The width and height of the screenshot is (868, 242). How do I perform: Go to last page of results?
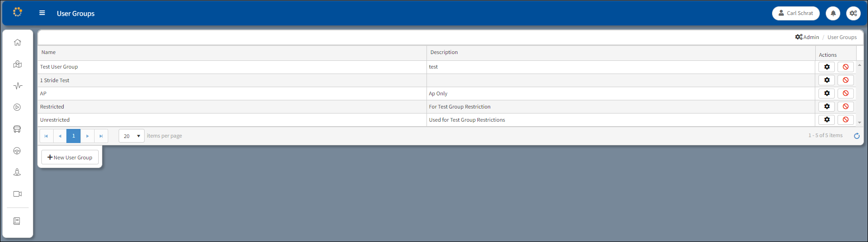coord(101,136)
